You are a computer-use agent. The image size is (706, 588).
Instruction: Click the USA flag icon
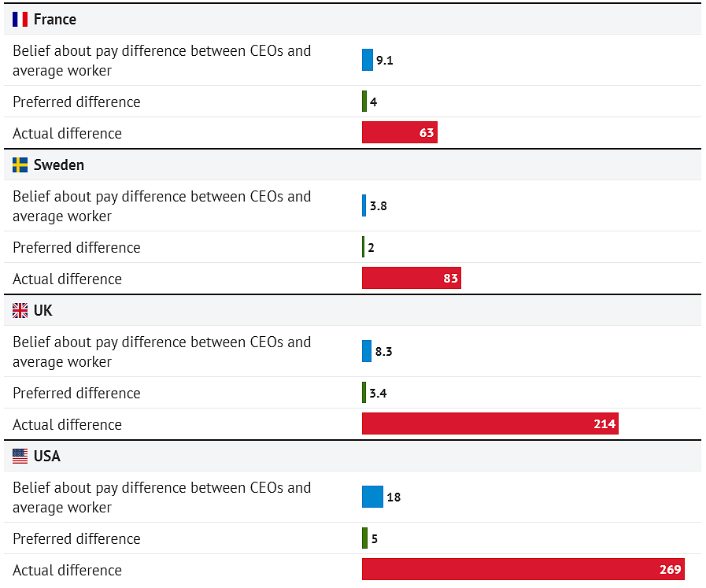pos(20,456)
